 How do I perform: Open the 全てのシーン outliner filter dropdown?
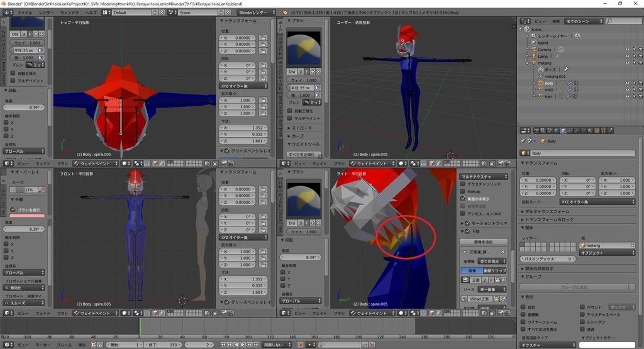(x=583, y=21)
